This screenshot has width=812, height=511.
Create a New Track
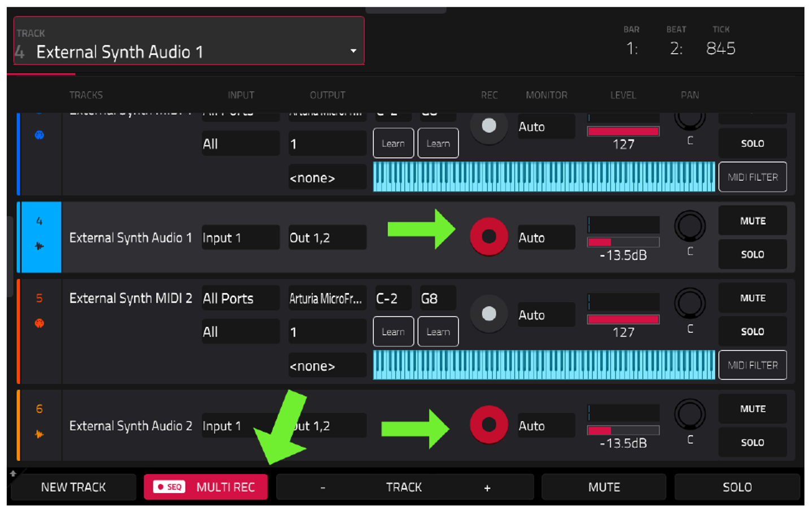coord(73,487)
